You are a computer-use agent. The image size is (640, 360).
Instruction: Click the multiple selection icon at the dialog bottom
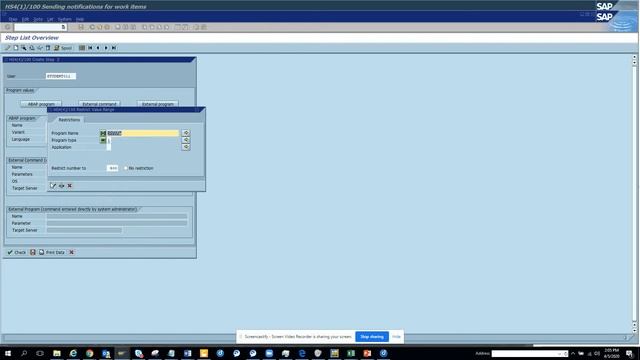coord(61,186)
